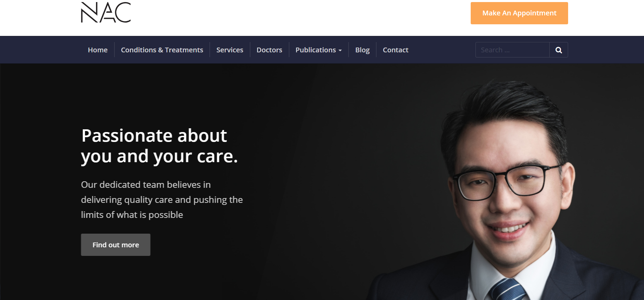The height and width of the screenshot is (300, 644).
Task: Open the Doctors page
Action: pos(269,50)
